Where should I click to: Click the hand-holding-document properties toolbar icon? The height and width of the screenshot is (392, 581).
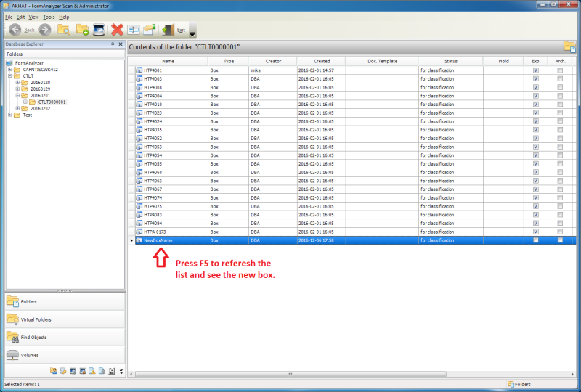(x=150, y=30)
